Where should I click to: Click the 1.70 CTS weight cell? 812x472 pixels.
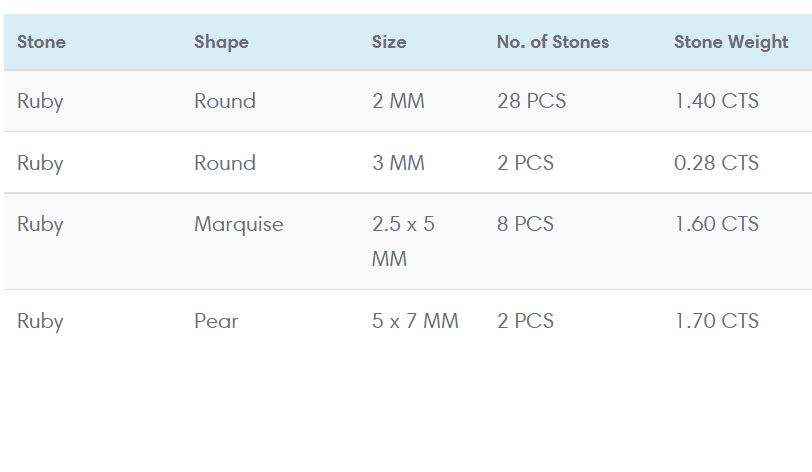point(716,321)
